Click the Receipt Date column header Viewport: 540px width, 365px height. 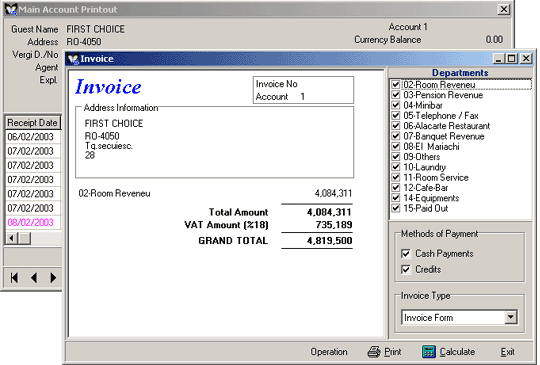tap(33, 123)
